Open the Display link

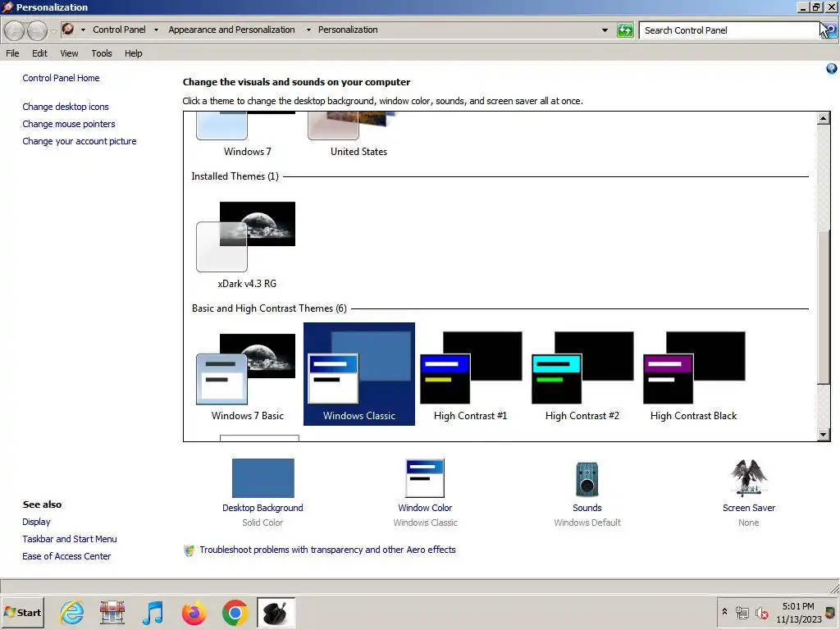[36, 522]
